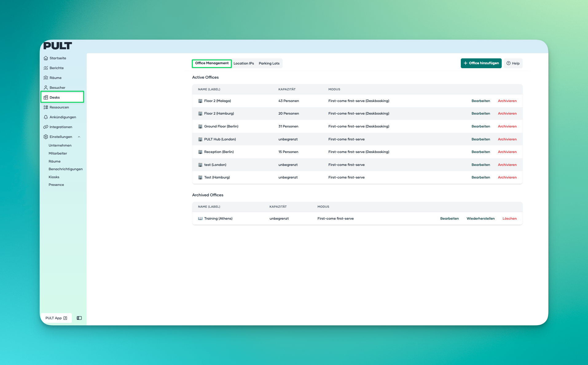Archive Ground Floor (Berlin) office
This screenshot has height=365, width=588.
(507, 126)
